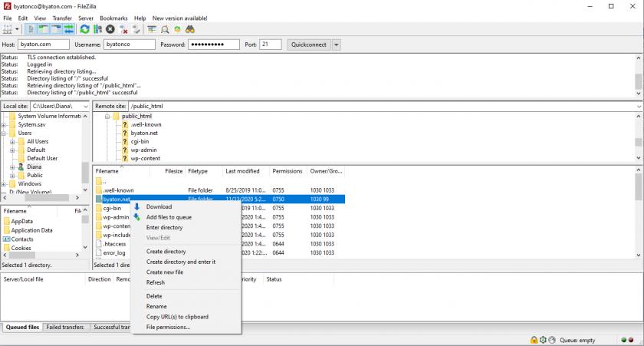The image size is (644, 346).
Task: Open Site Manager dropdown arrow
Action: click(17, 29)
